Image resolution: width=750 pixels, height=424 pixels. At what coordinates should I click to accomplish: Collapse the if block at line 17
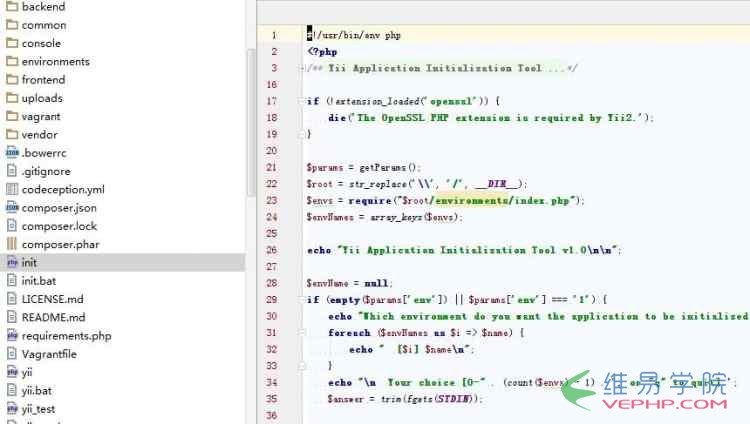[302, 101]
